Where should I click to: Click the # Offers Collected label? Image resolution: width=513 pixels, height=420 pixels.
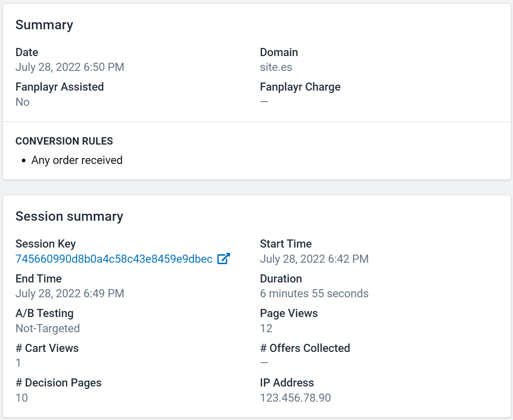(305, 348)
